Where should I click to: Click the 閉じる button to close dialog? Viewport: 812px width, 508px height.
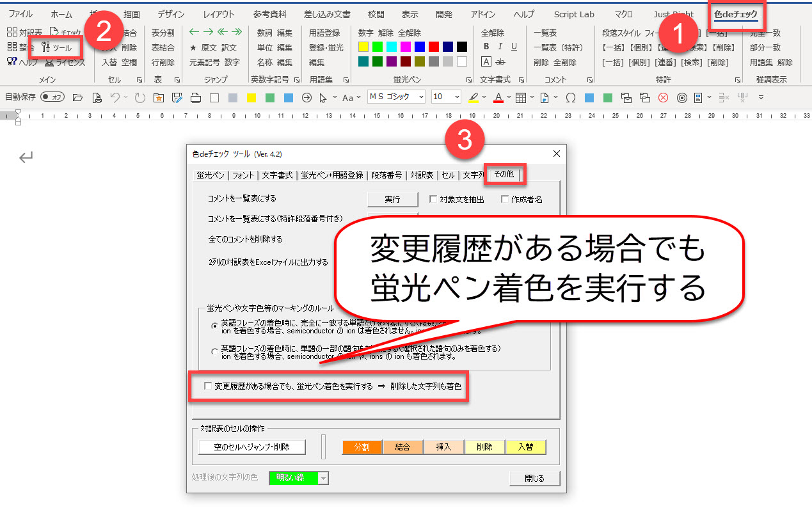(x=534, y=478)
